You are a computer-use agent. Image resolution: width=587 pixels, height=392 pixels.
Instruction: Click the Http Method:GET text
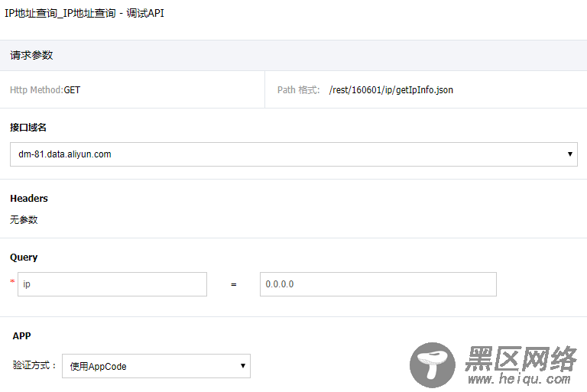pyautogui.click(x=45, y=90)
